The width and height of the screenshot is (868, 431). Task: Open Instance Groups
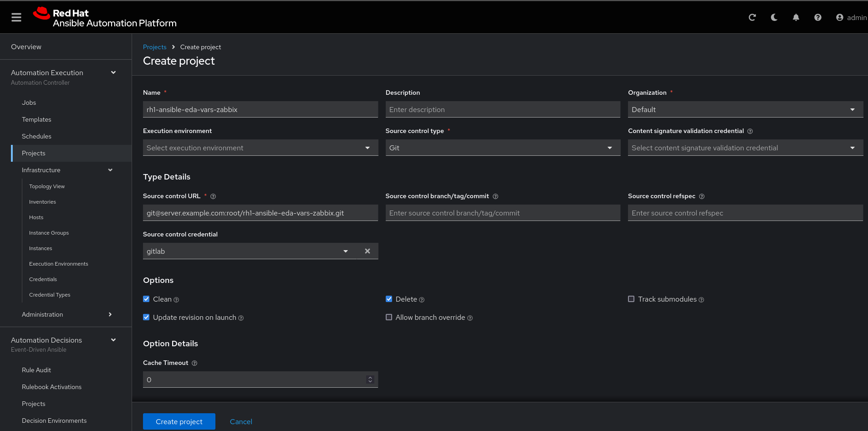click(49, 233)
